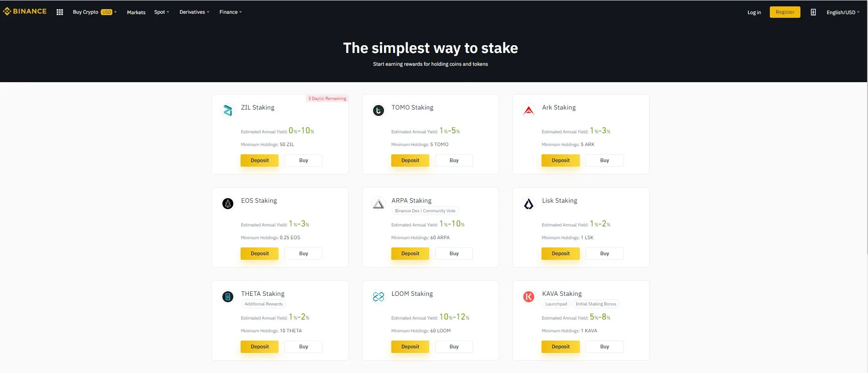This screenshot has height=373, width=868.
Task: Open the Markets menu item
Action: pyautogui.click(x=136, y=12)
